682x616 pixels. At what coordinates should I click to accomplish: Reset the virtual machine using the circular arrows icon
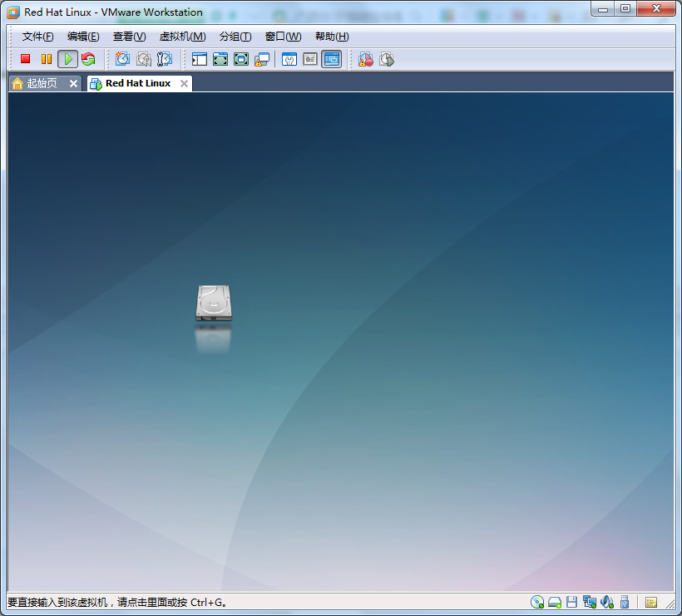(88, 59)
